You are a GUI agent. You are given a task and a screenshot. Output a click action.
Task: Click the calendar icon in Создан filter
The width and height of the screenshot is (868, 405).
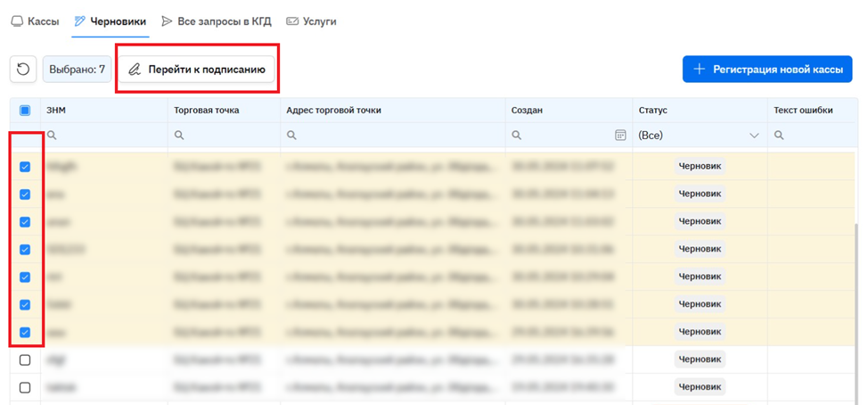point(620,136)
